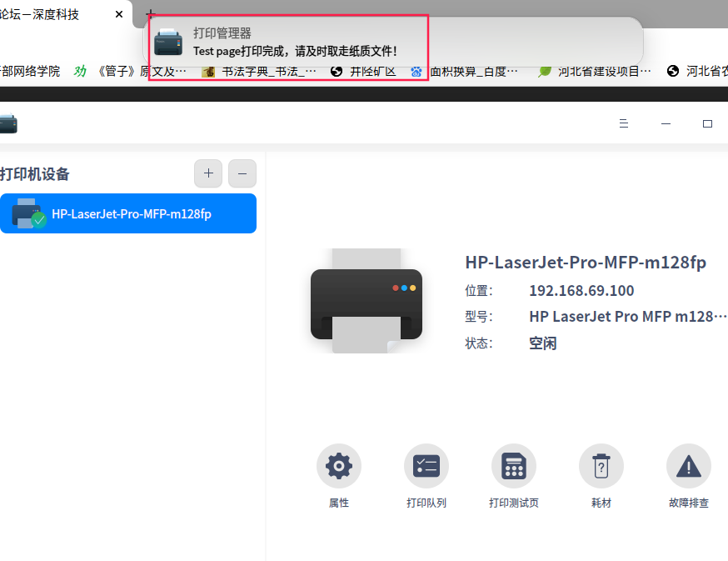
Task: Open the supplies (耗材) icon
Action: point(601,466)
